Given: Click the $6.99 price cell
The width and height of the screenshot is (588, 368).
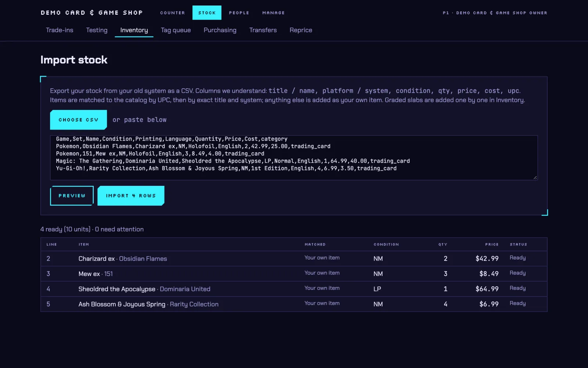Looking at the screenshot, I should [489, 304].
